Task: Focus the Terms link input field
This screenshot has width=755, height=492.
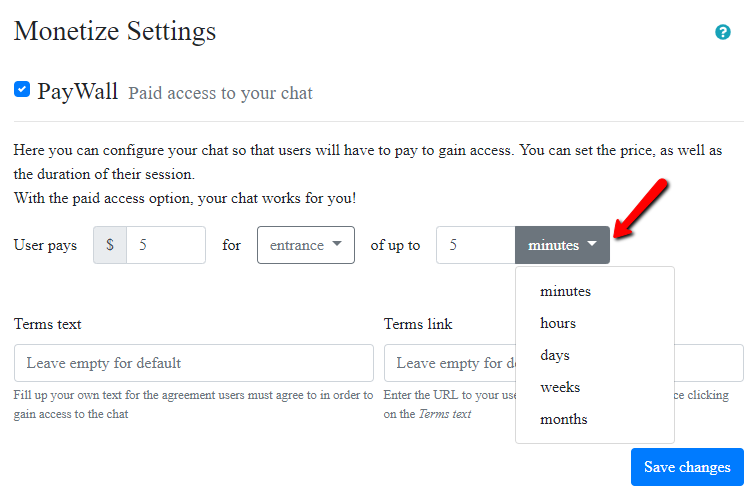Action: [448, 363]
